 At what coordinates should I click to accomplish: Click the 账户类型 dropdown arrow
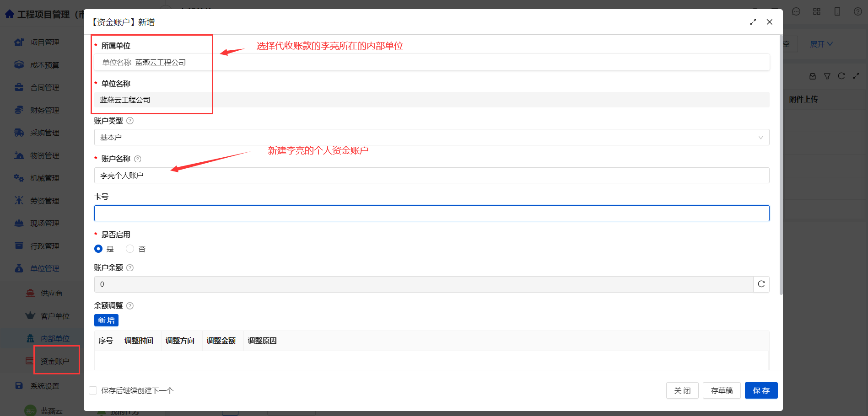760,137
